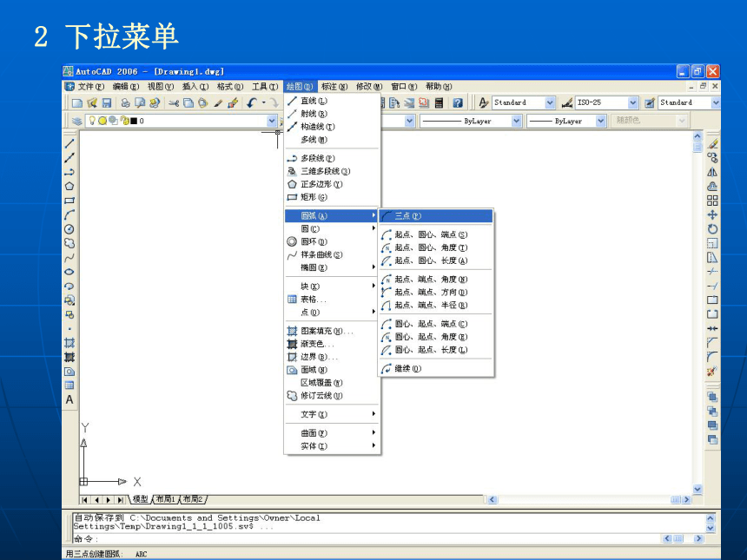Select the Arc tool in left toolbar
Viewport: 747px width, 560px height.
point(69,214)
